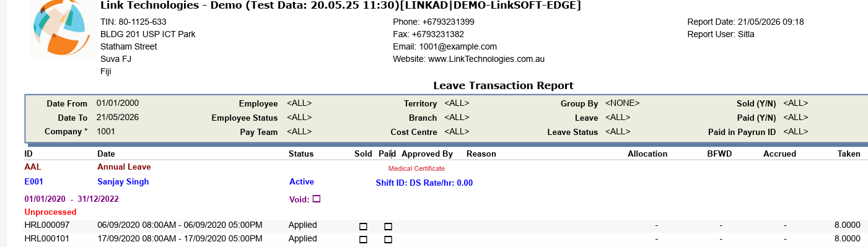
Task: Open leave transaction HRL000101
Action: coord(47,238)
